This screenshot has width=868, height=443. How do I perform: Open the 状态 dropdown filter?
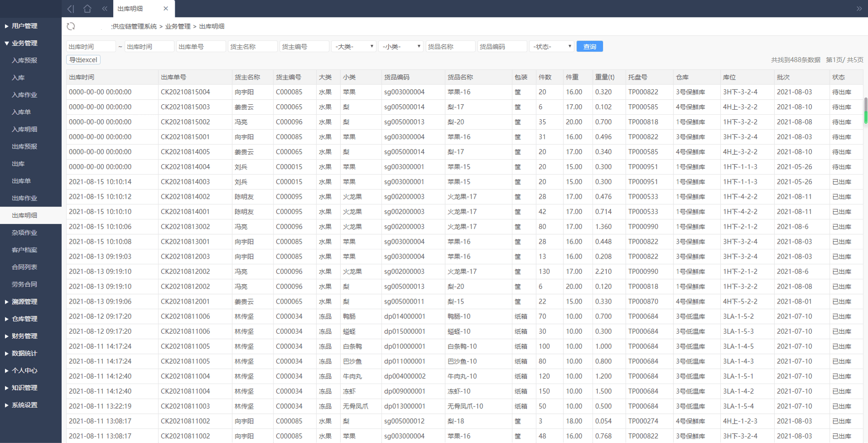[x=551, y=47]
